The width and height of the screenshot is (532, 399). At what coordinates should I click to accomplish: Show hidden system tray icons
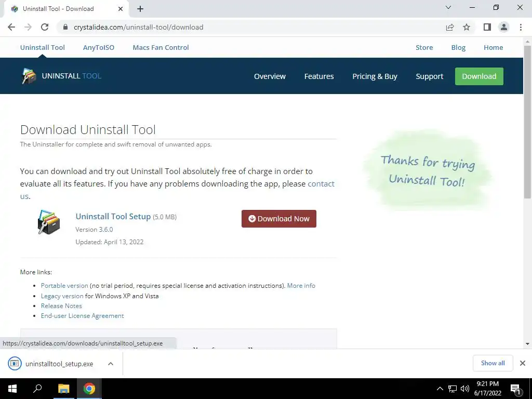[x=440, y=389]
